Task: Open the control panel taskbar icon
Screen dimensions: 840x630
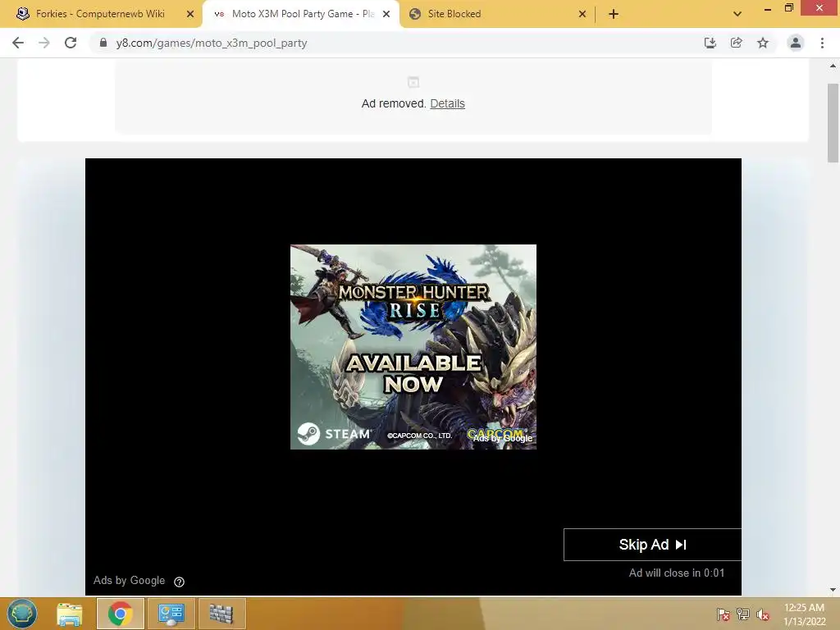Action: click(171, 614)
